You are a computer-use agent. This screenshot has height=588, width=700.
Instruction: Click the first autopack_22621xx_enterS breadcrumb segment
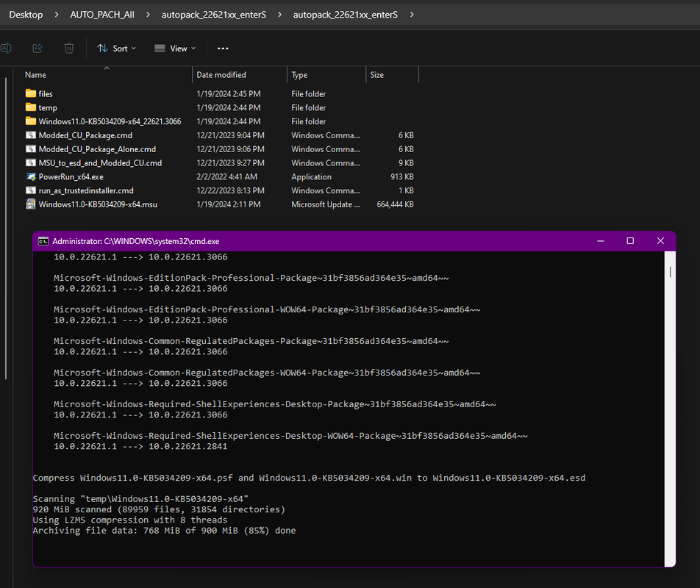(x=214, y=15)
